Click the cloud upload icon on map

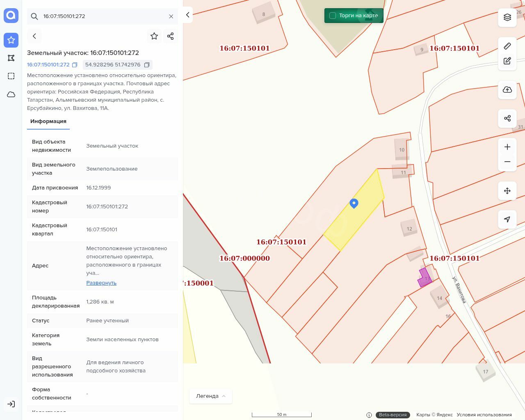coord(507,90)
